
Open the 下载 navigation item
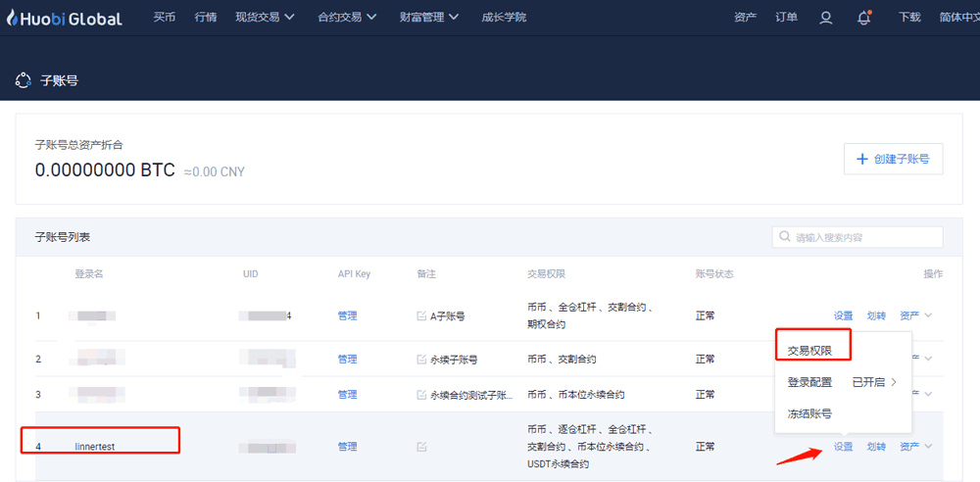909,18
